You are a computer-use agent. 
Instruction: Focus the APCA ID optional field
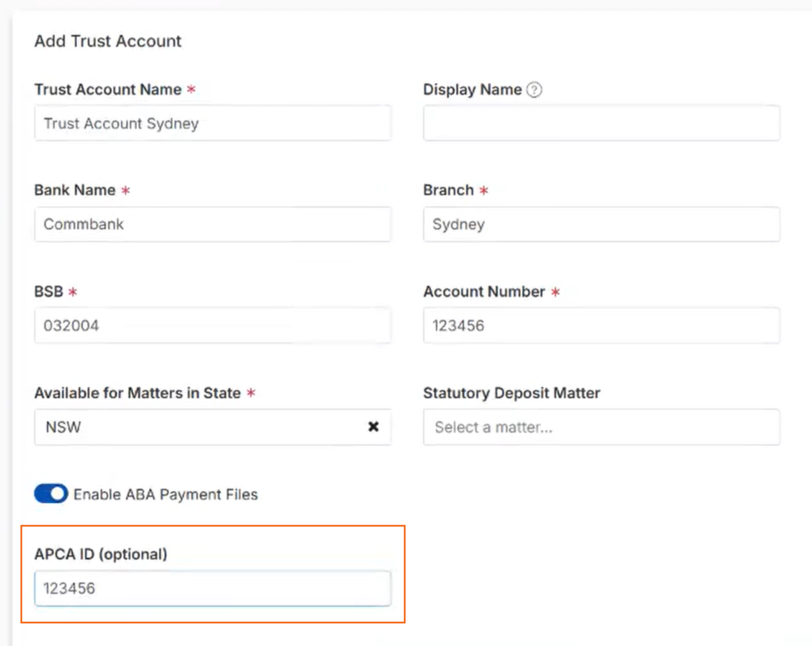click(212, 588)
